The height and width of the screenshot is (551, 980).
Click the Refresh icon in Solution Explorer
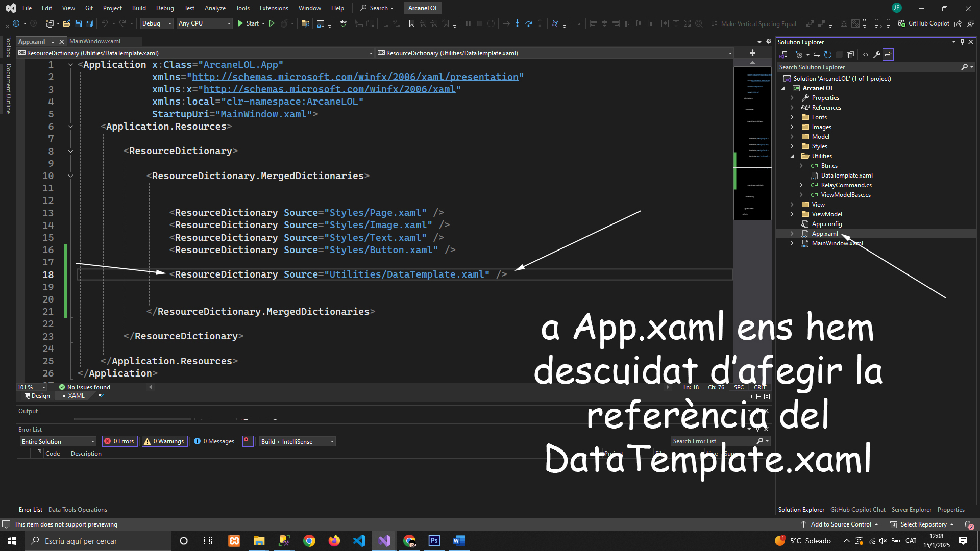click(828, 55)
